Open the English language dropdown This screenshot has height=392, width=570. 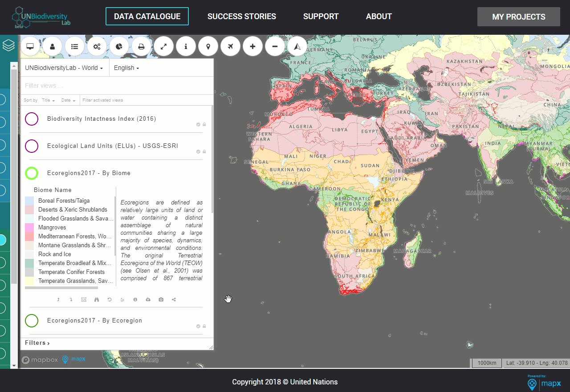coord(126,68)
